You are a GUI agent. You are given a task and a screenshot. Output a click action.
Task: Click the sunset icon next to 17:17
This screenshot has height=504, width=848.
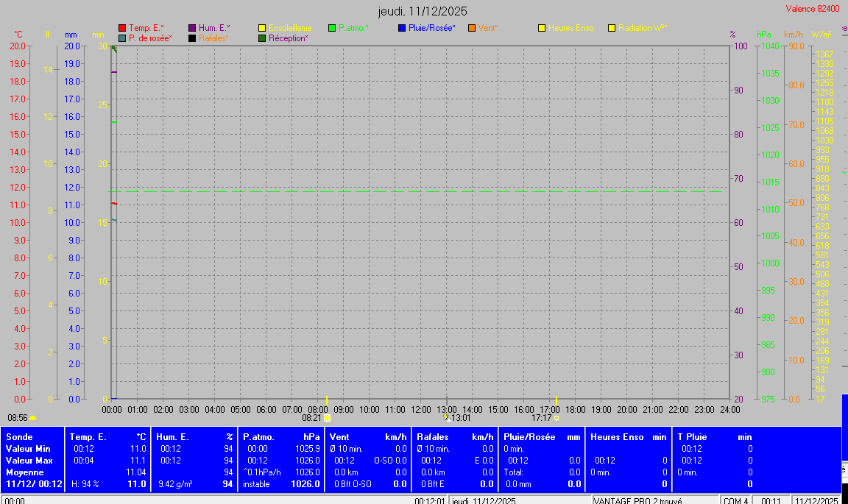(556, 418)
